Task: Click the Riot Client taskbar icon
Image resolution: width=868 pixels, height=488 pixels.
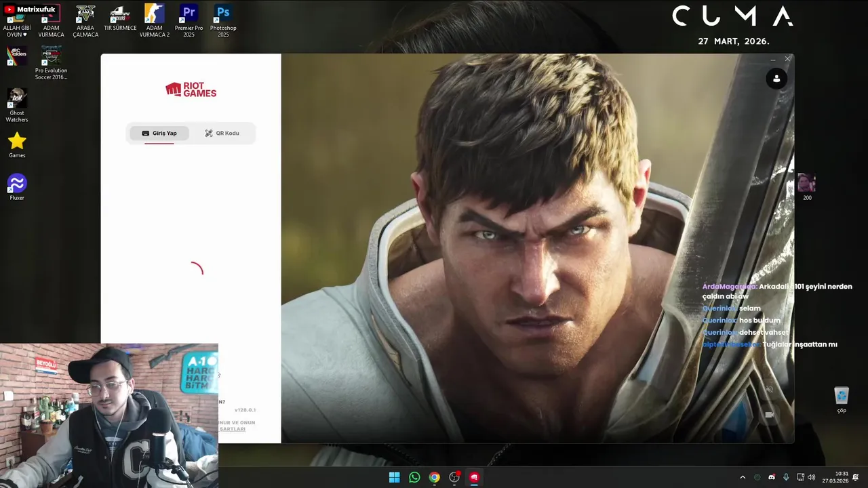Action: (x=474, y=477)
